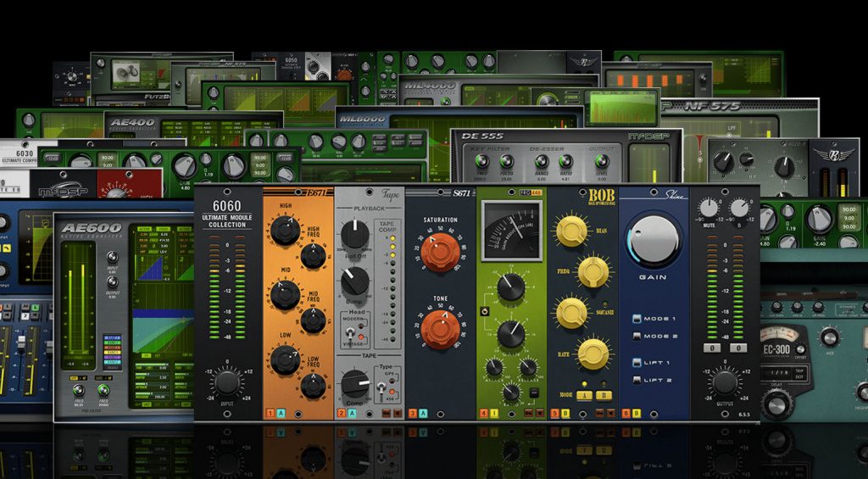The width and height of the screenshot is (868, 479).
Task: Click the FRG446 Release knob
Action: (529, 367)
